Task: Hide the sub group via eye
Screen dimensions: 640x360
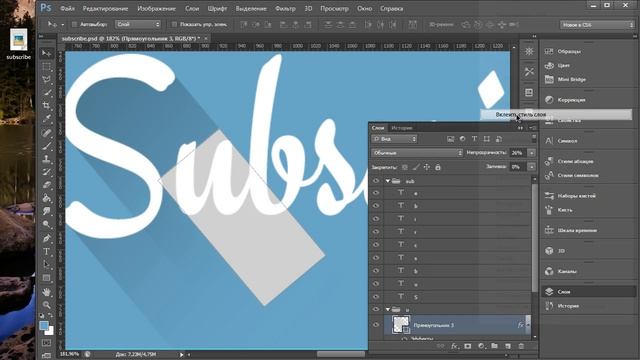Action: coord(376,181)
